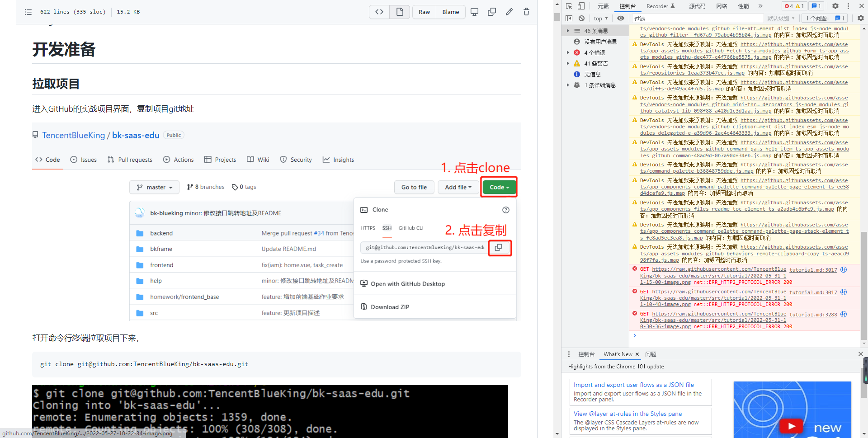Click the Raw button

point(424,12)
